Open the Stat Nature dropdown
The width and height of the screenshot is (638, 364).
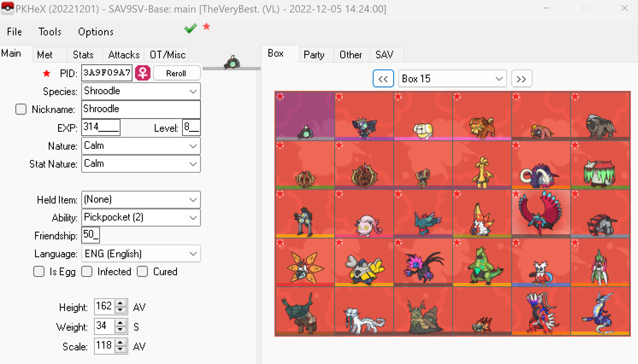[x=141, y=164]
